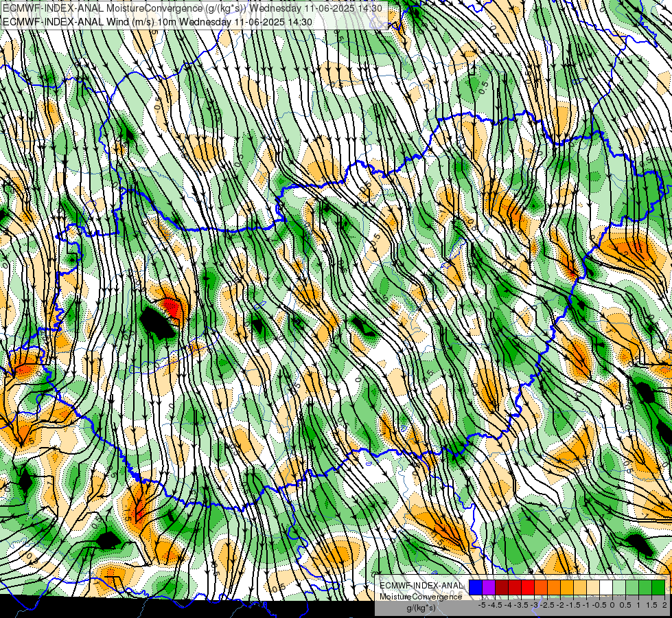This screenshot has width=672, height=618.
Task: Click the white legend swatch
Action: [606, 587]
